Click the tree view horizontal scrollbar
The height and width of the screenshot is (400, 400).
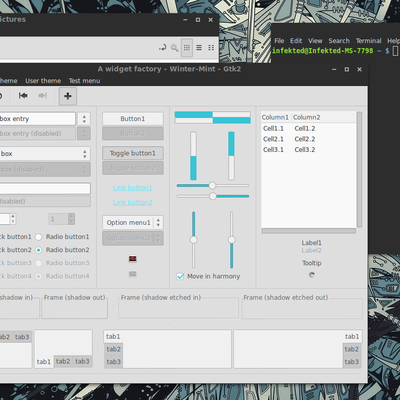309,231
